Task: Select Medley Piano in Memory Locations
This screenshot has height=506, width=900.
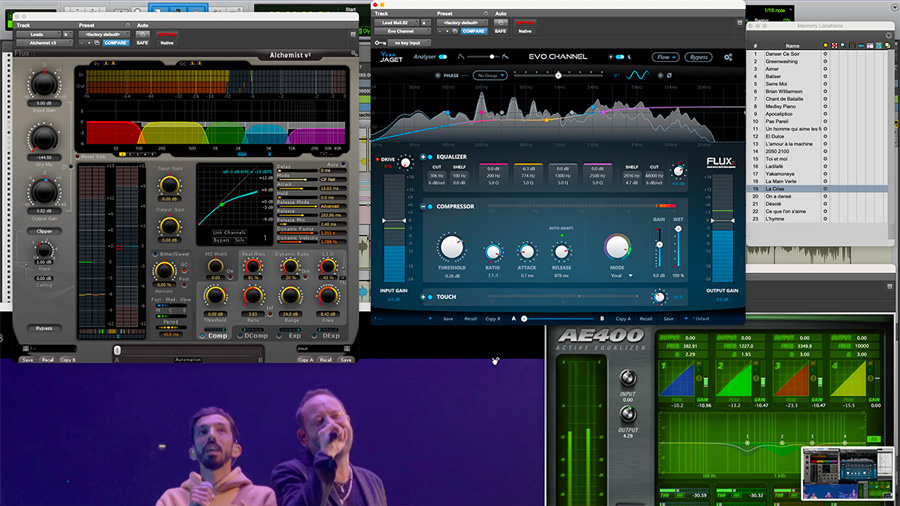Action: coord(817,106)
